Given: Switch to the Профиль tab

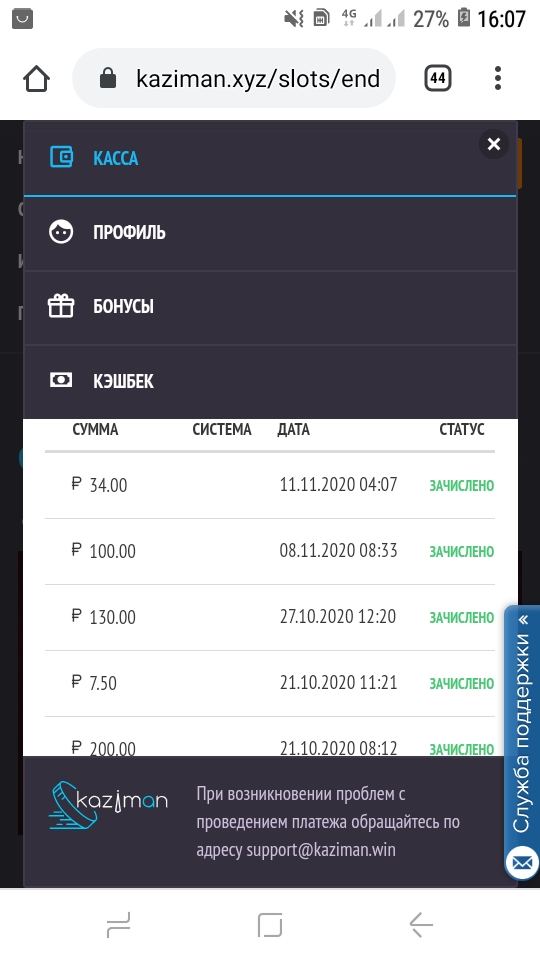Looking at the screenshot, I should [270, 233].
